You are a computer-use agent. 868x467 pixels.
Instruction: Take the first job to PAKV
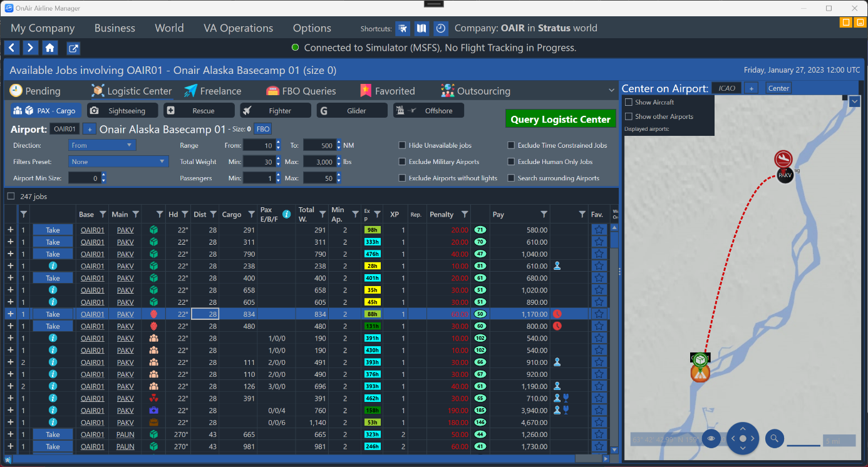tap(53, 230)
